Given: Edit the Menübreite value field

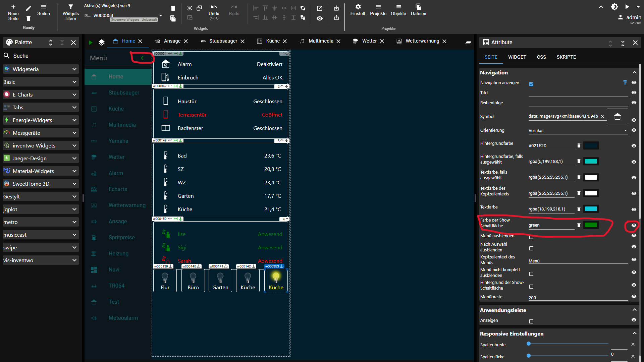Looking at the screenshot, I should pos(578,298).
